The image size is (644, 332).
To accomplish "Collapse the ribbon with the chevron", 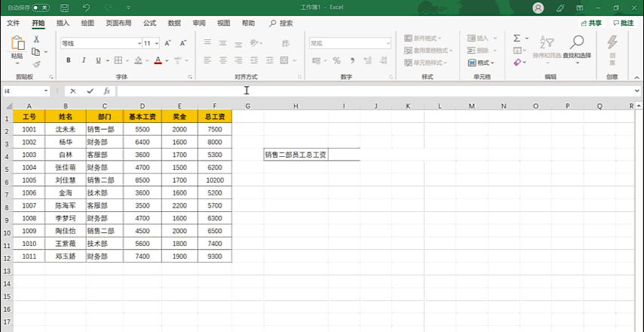I will [636, 77].
